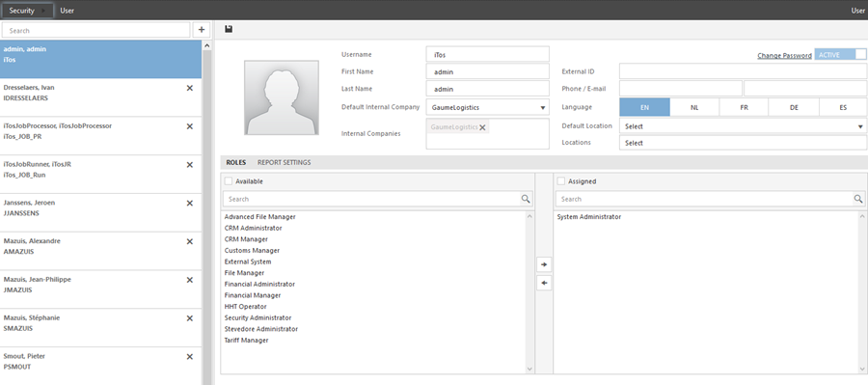The width and height of the screenshot is (868, 385).
Task: Open the Default Internal Company dropdown
Action: coord(488,107)
